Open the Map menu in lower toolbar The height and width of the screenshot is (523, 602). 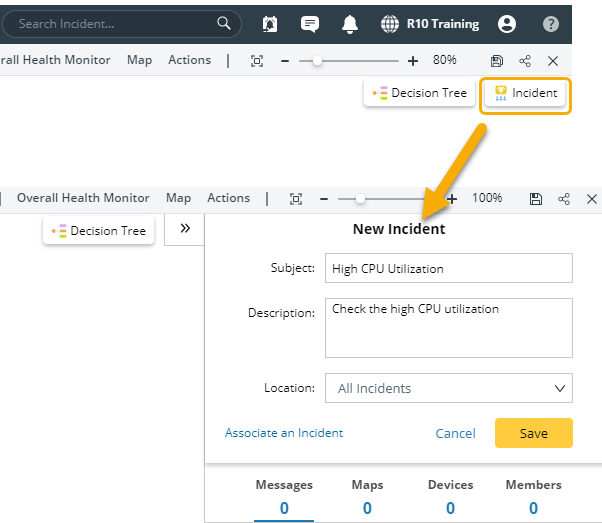178,198
